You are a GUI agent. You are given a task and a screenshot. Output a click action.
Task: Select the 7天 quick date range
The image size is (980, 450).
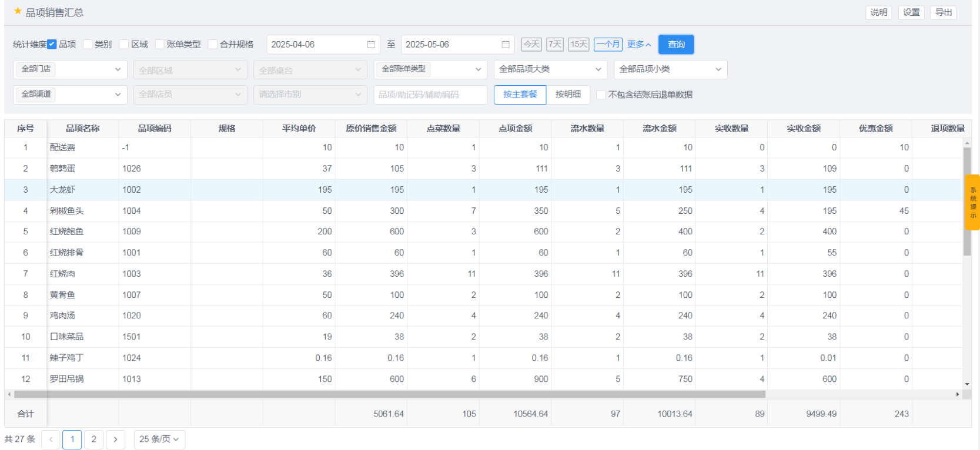(555, 44)
